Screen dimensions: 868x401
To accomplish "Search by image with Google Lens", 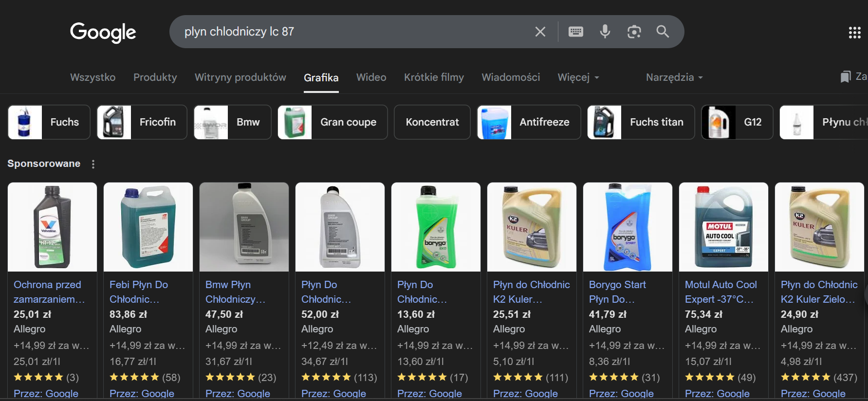I will pyautogui.click(x=634, y=32).
